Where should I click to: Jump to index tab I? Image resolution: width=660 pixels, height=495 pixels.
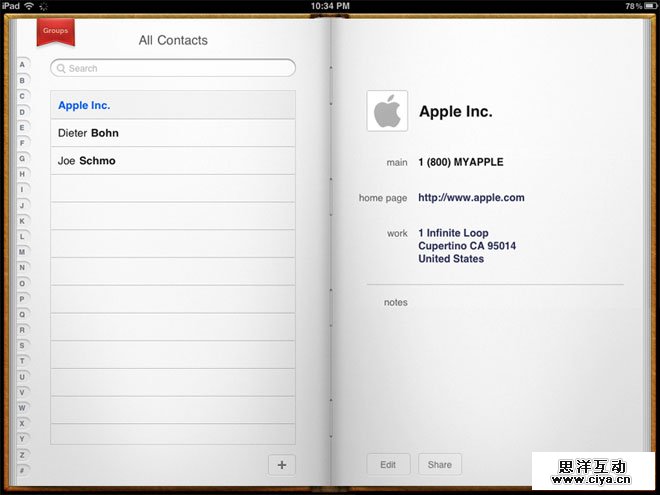23,189
